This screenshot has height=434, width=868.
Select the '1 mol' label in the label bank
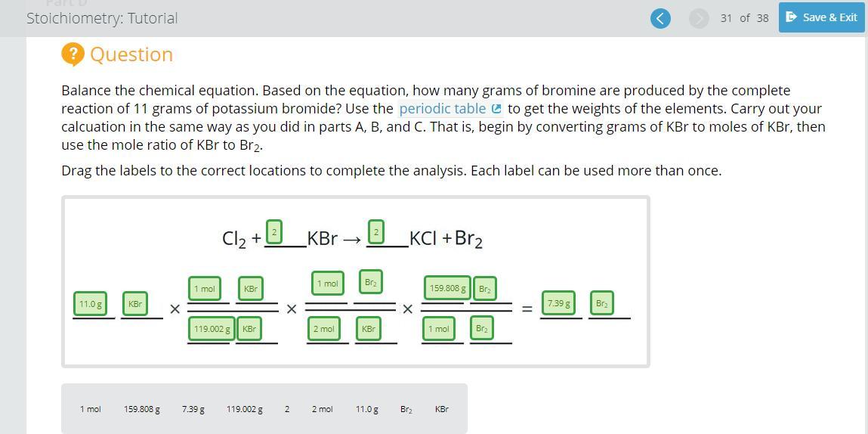(90, 410)
